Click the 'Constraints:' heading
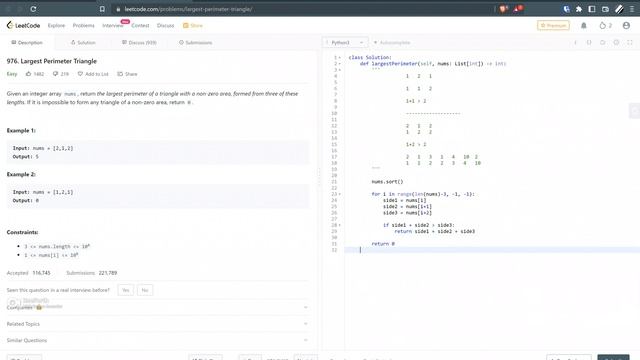The height and width of the screenshot is (360, 640). (x=22, y=232)
